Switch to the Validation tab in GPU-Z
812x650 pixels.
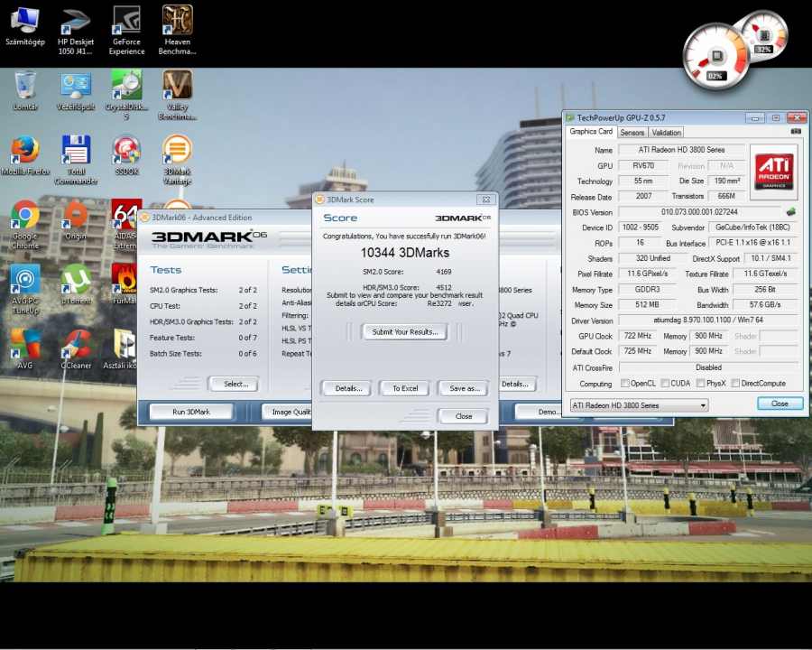pos(667,133)
